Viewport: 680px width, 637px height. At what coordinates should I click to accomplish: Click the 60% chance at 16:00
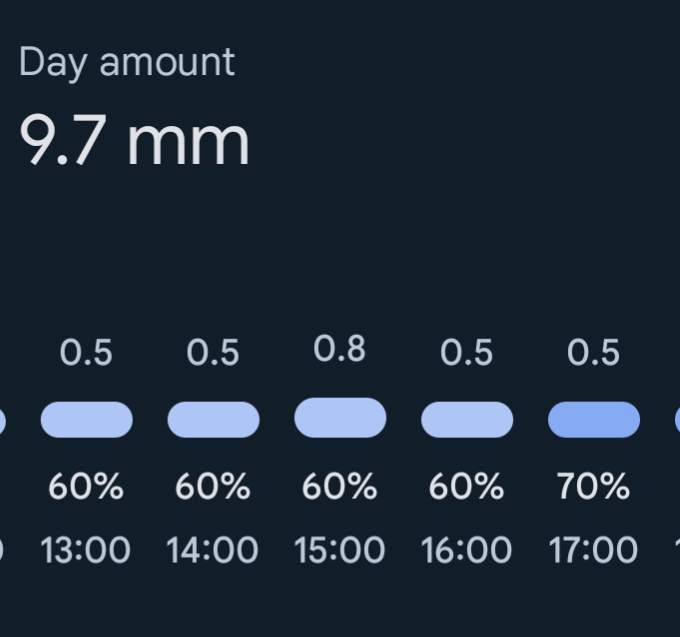(467, 487)
